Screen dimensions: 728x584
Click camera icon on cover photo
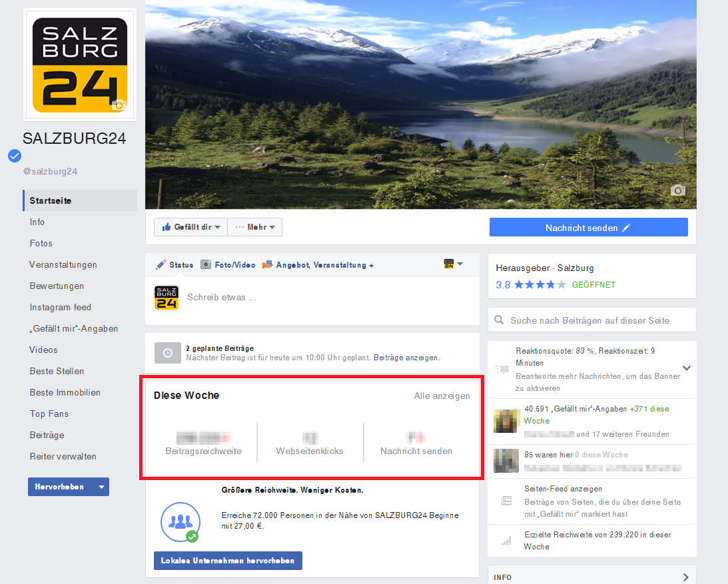(678, 190)
